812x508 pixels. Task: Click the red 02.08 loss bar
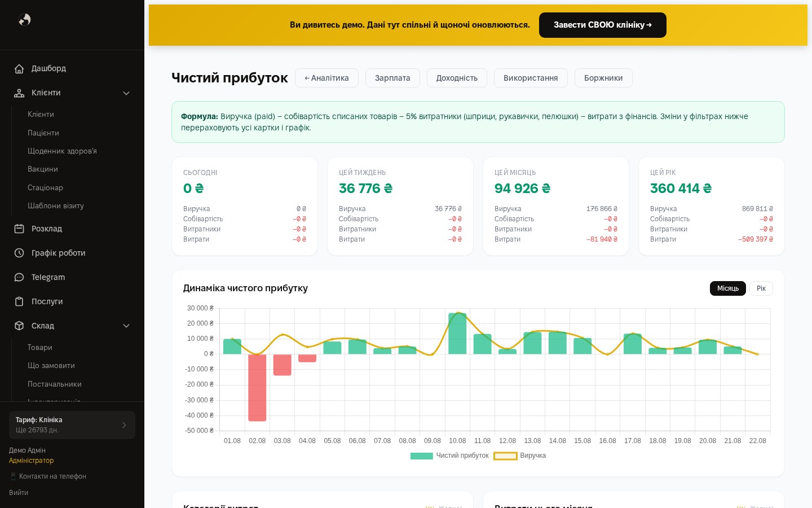pos(257,387)
